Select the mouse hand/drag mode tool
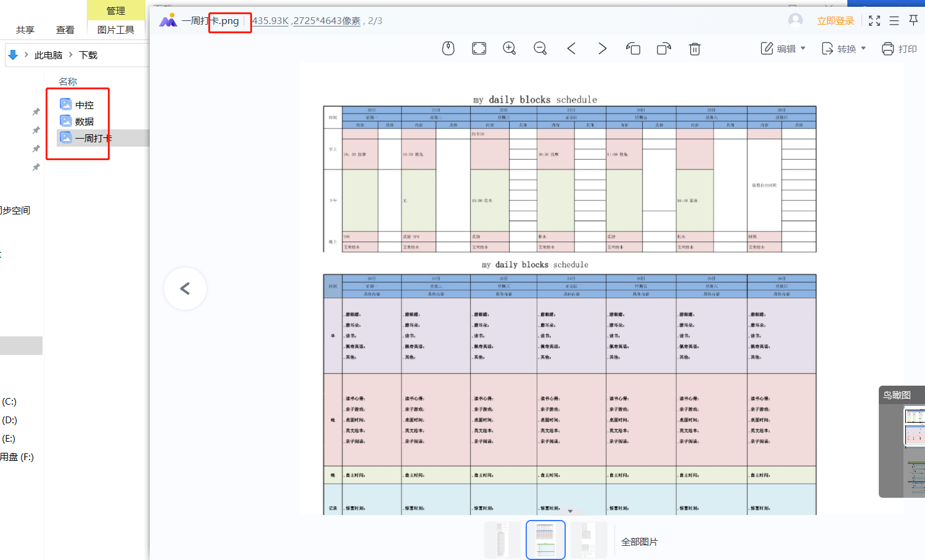925x560 pixels. click(x=448, y=48)
